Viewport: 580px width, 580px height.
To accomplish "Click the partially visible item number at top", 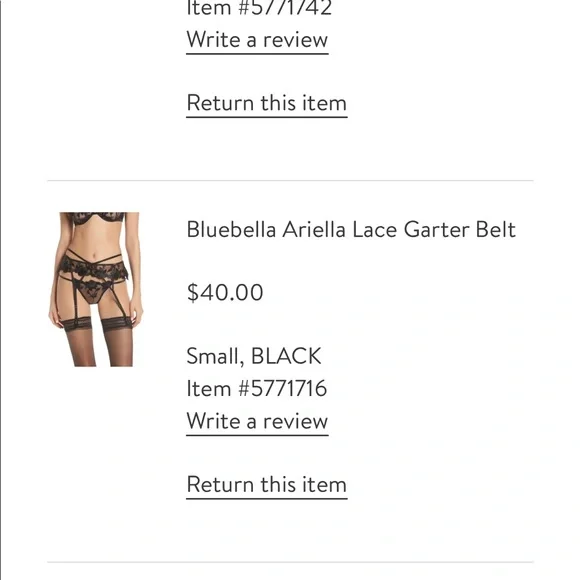I will point(259,8).
